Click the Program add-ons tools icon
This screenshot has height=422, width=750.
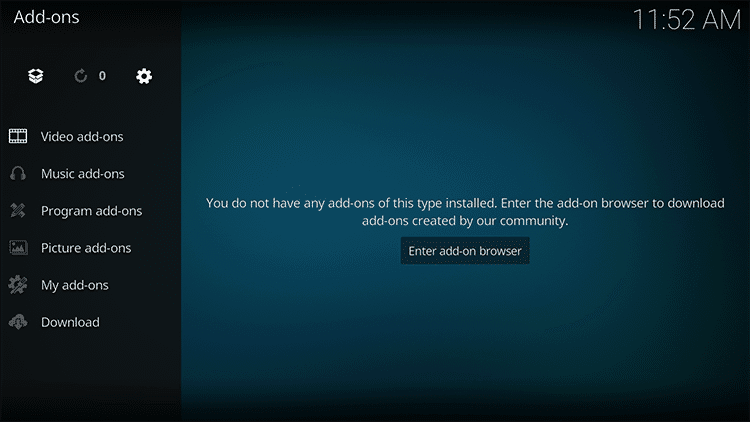pos(18,211)
